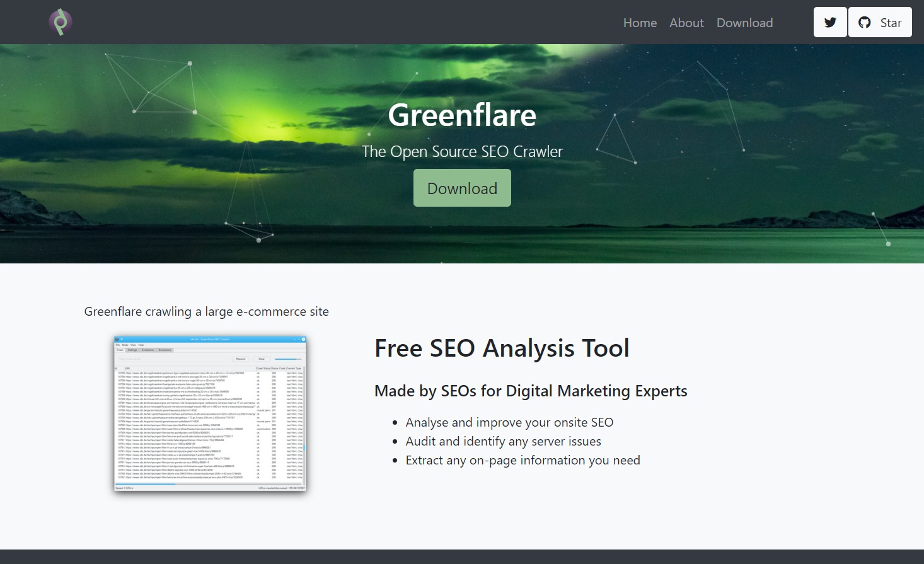Open the Help menu in the crawler
Viewport: 924px width, 564px height.
point(141,345)
